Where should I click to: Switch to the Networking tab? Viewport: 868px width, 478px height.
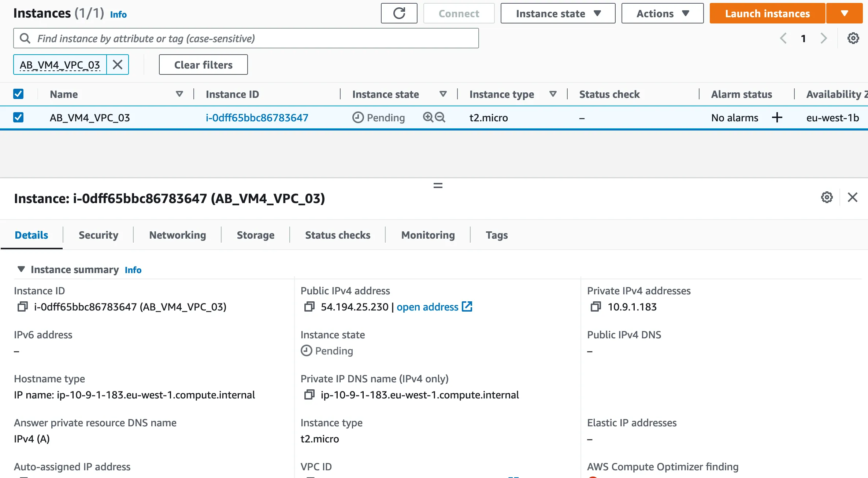tap(177, 235)
